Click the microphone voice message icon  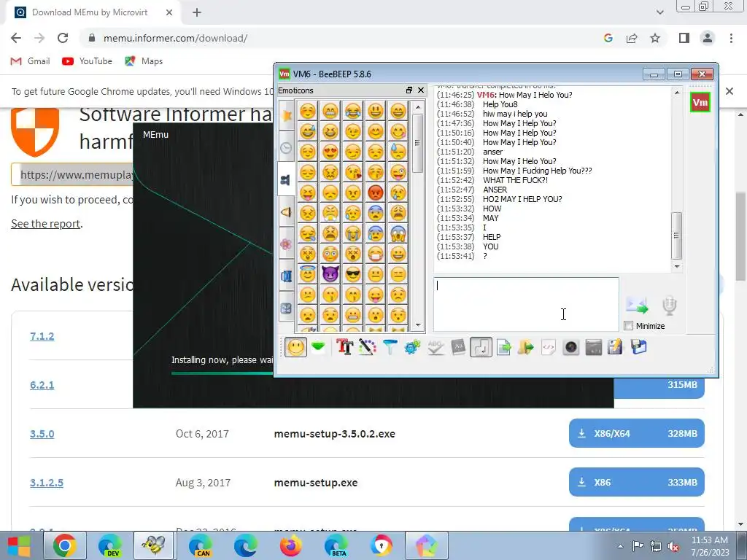(x=669, y=306)
